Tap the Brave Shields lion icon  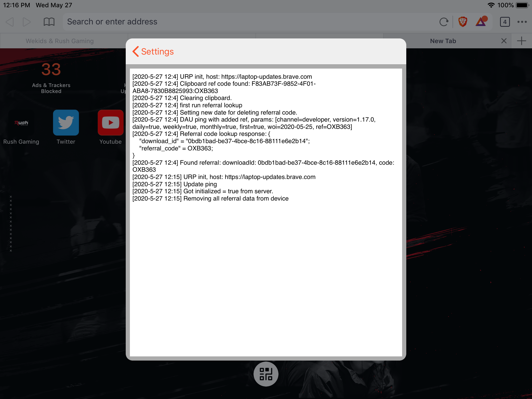(x=463, y=22)
